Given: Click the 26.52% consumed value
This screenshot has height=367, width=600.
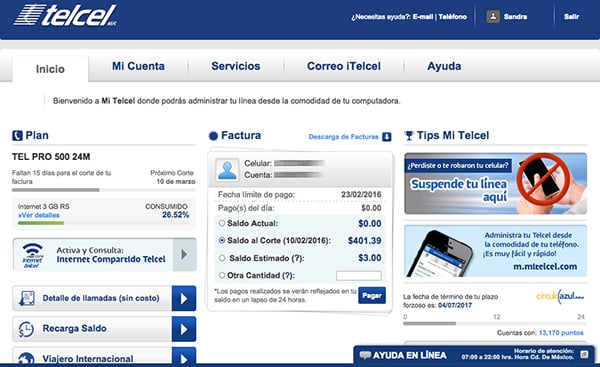Looking at the screenshot, I should [x=175, y=215].
